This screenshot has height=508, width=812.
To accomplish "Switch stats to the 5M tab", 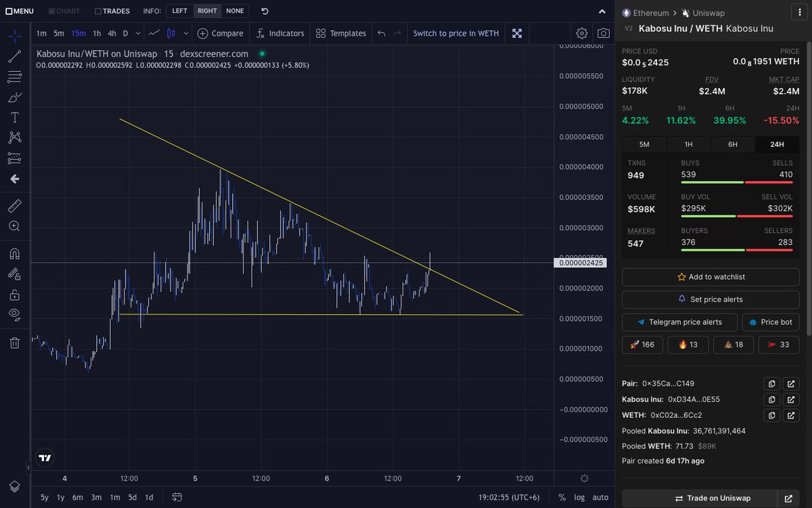I will pyautogui.click(x=644, y=144).
